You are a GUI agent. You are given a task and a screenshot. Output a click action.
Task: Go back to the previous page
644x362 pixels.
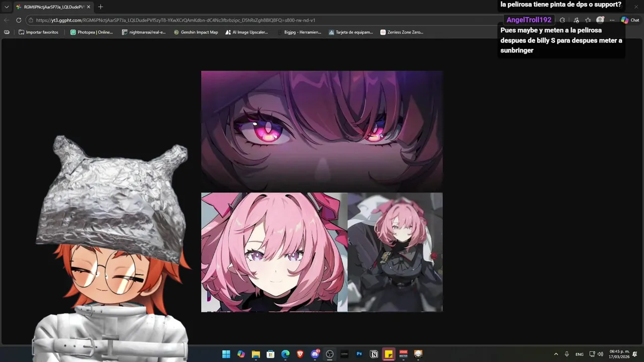tap(7, 20)
